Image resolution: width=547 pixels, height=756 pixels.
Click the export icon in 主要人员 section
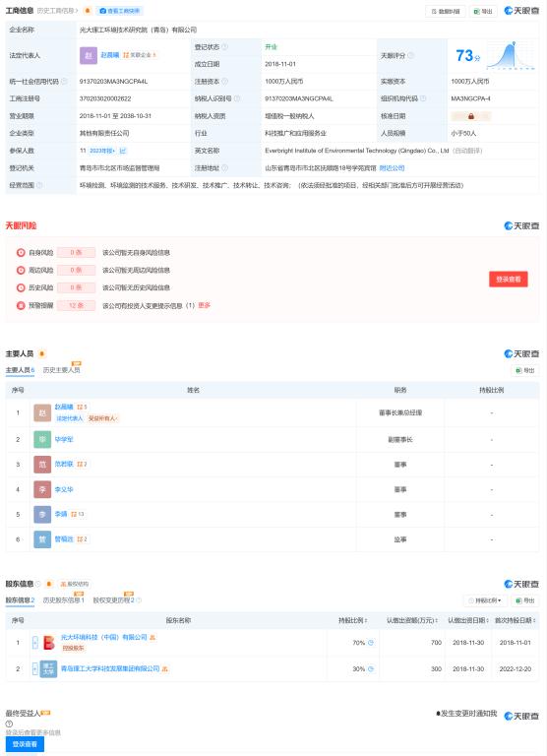pos(524,370)
